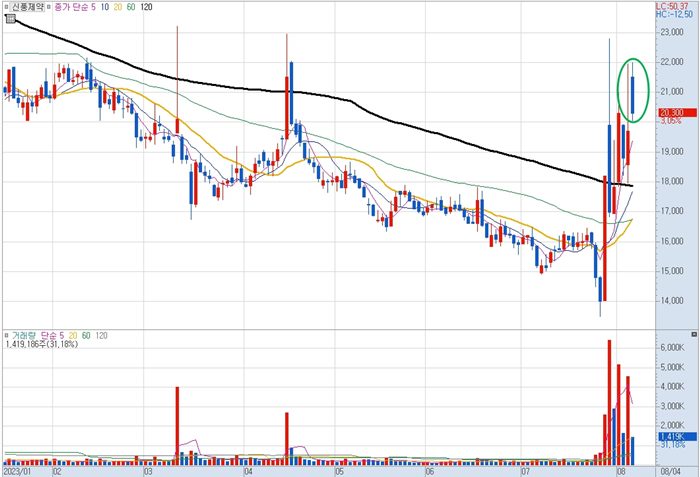
Task: Click the tallest red volume bar above 6,000K
Action: tap(609, 402)
